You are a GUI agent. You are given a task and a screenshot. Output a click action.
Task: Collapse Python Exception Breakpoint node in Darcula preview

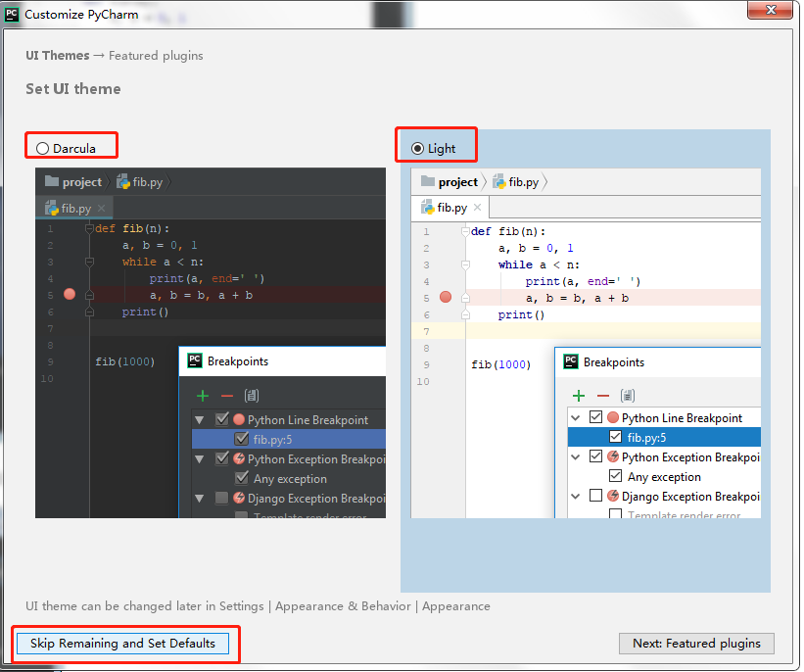(x=200, y=459)
